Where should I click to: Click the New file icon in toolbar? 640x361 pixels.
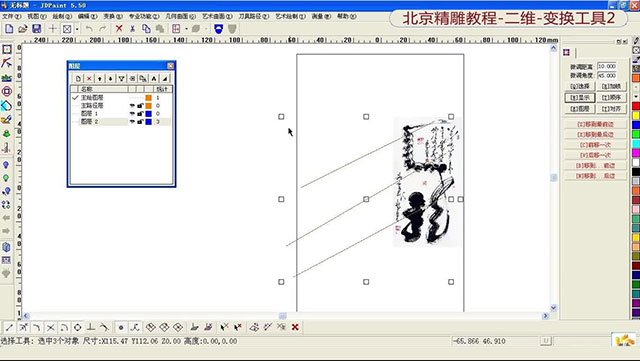click(9, 29)
